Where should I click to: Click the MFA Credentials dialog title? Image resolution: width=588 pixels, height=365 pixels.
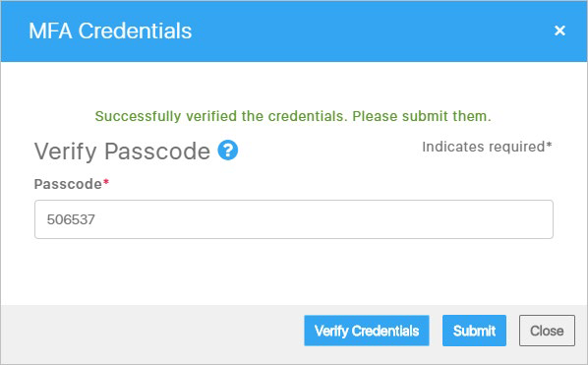point(110,30)
